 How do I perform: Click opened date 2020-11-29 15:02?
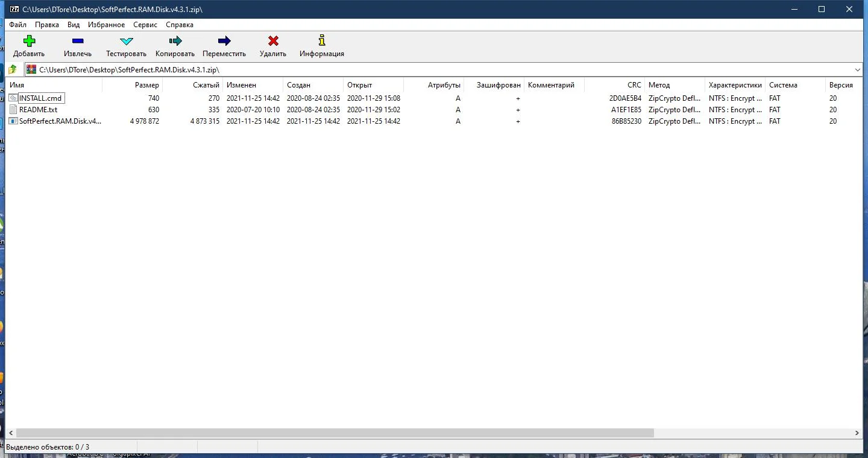pos(374,110)
